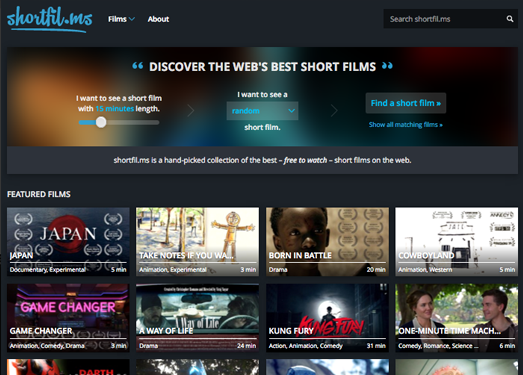Open the About page

coord(158,19)
